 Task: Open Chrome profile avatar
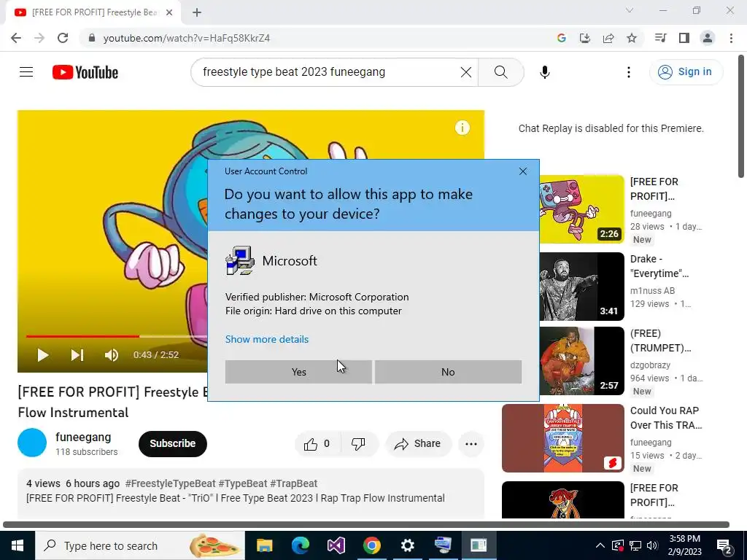click(x=708, y=38)
